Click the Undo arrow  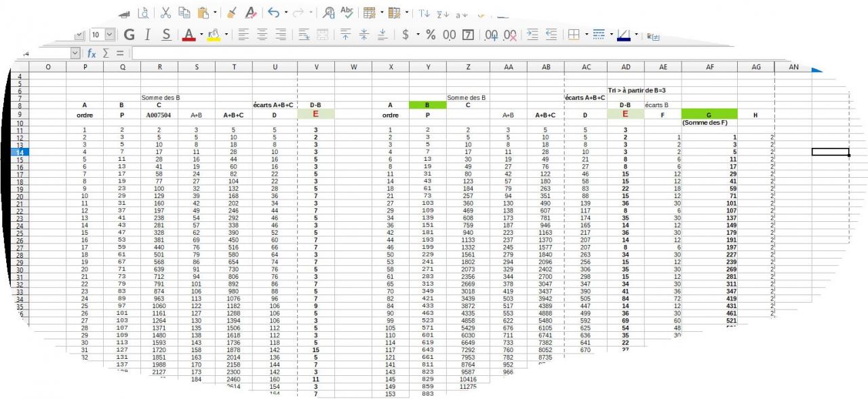pos(273,13)
